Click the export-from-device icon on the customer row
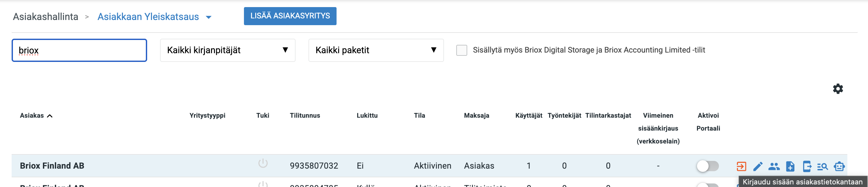Screen dimensions: 868x187 point(806,166)
